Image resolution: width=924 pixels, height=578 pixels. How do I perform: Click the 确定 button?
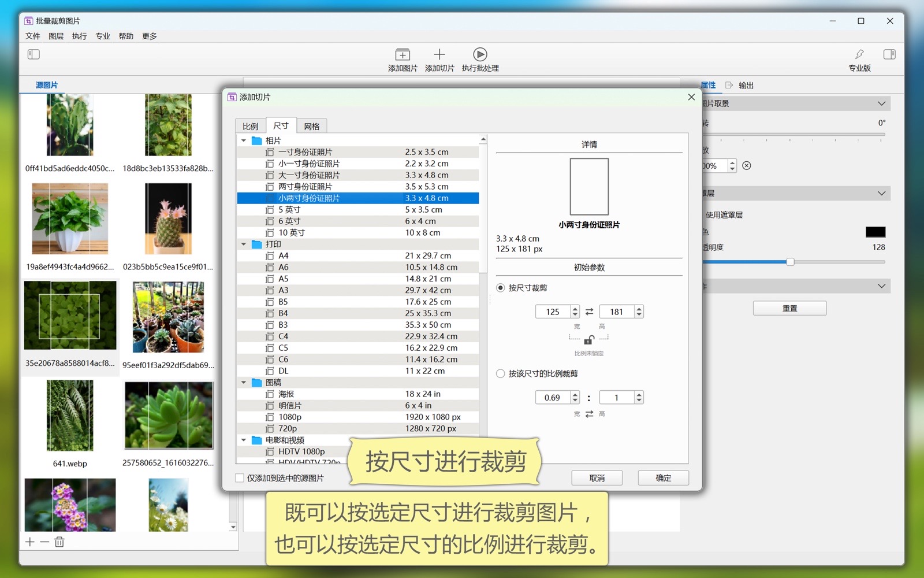tap(663, 478)
